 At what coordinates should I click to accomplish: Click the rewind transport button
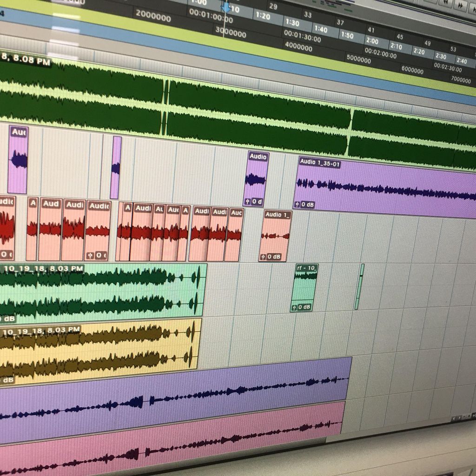446,2
